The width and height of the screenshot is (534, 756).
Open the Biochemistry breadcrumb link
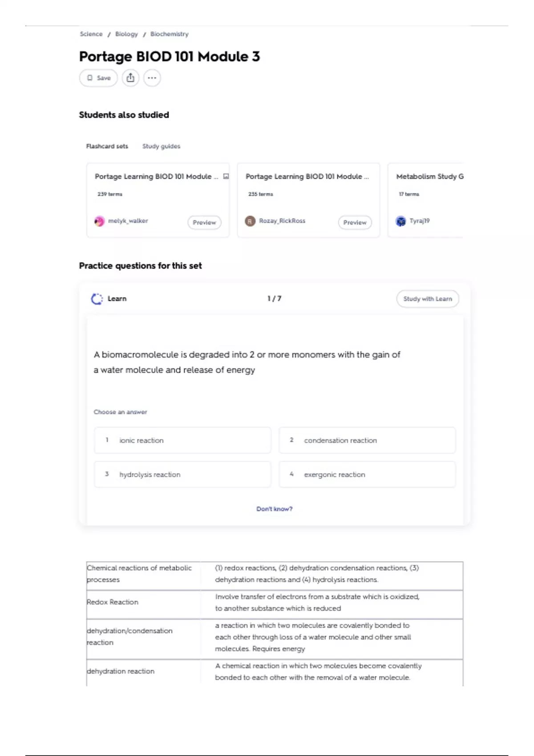click(x=169, y=34)
